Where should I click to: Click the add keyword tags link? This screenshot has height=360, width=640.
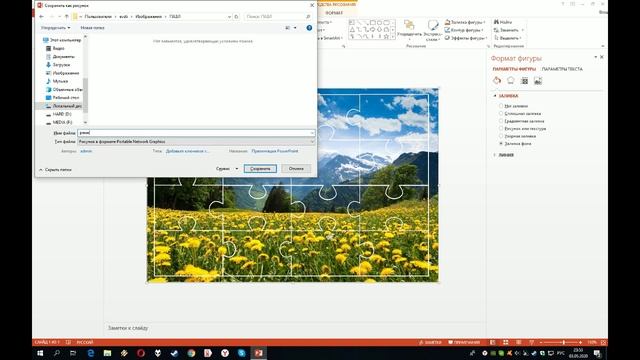[x=187, y=151]
